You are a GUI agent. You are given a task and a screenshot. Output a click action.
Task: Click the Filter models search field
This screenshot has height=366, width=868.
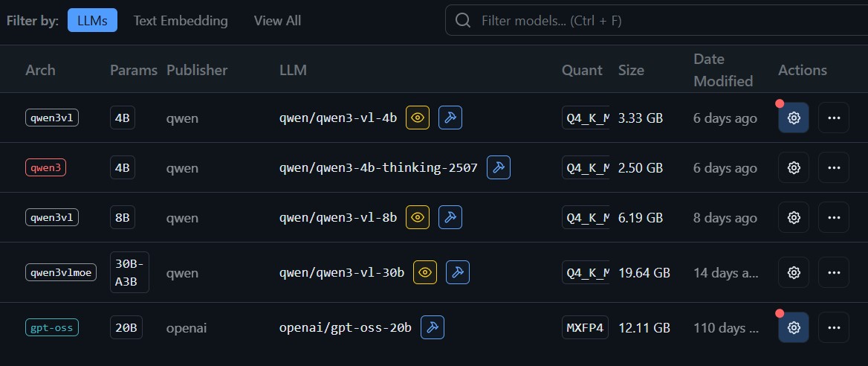click(x=654, y=21)
